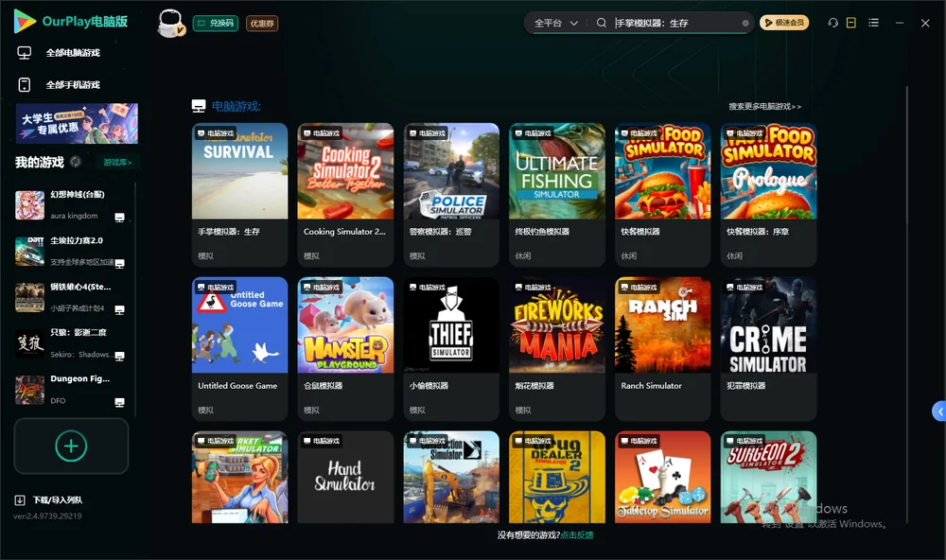Open the 犯罪模拟器 game card

coord(768,349)
